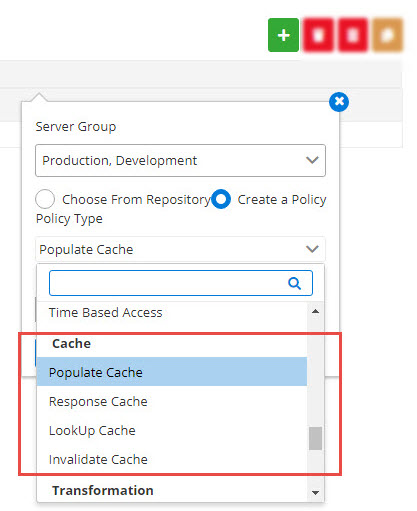Open the Server Group dropdown showing Production, Development
The height and width of the screenshot is (511, 417).
coord(180,160)
